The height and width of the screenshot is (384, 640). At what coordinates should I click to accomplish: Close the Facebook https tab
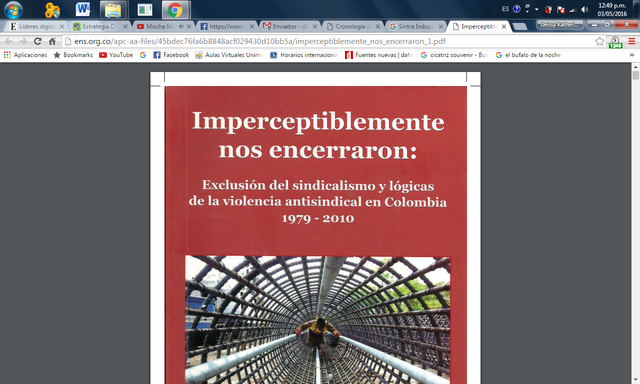(x=252, y=26)
